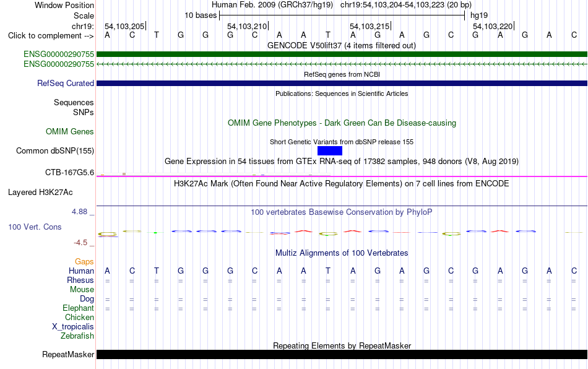
Task: Click the chr19: ruler label
Action: pos(83,26)
